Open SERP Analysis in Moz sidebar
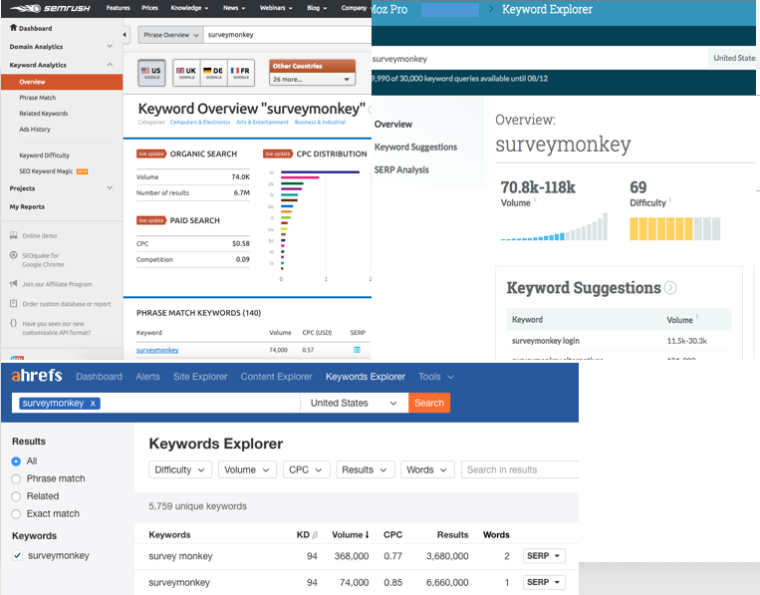 click(x=401, y=170)
